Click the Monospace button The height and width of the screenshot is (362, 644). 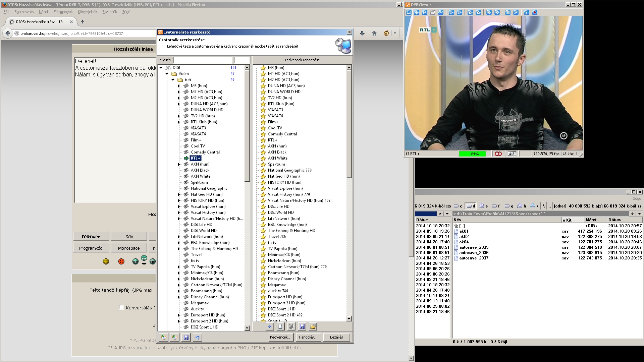[x=129, y=248]
